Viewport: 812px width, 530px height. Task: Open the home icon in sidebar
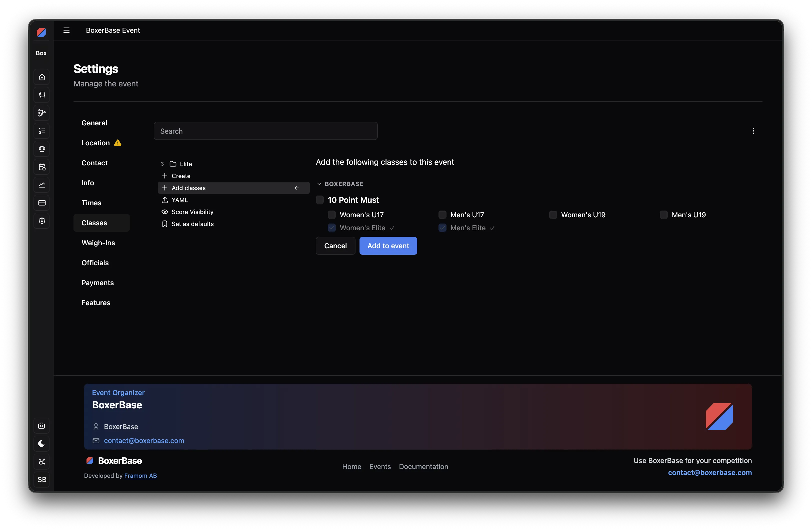pyautogui.click(x=42, y=77)
